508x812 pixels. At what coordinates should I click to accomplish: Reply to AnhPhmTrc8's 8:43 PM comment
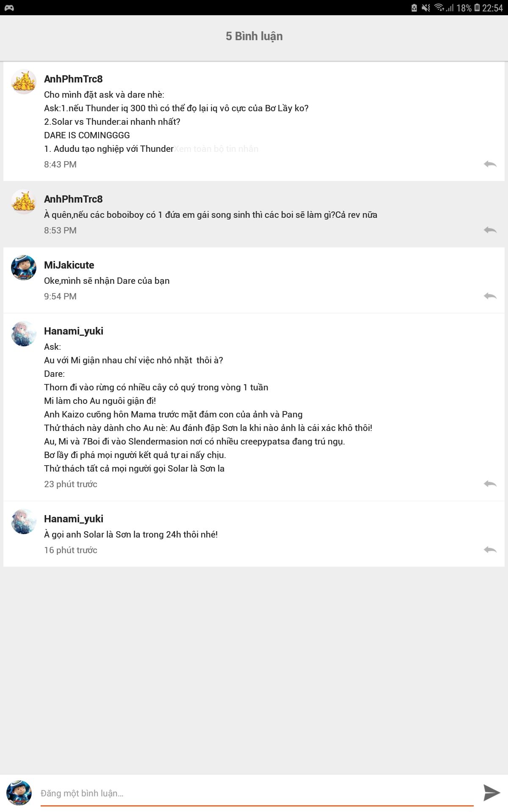490,164
